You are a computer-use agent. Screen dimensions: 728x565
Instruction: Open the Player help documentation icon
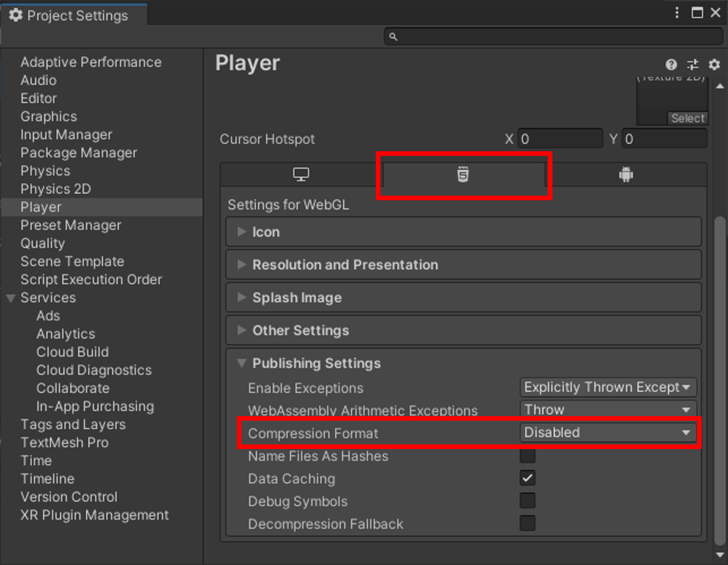coord(671,64)
